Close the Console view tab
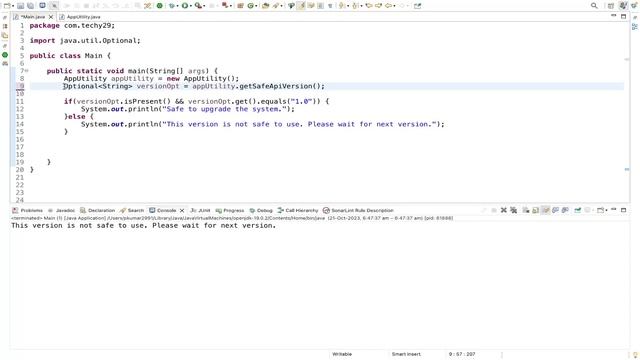The height and width of the screenshot is (360, 640). pos(182,210)
